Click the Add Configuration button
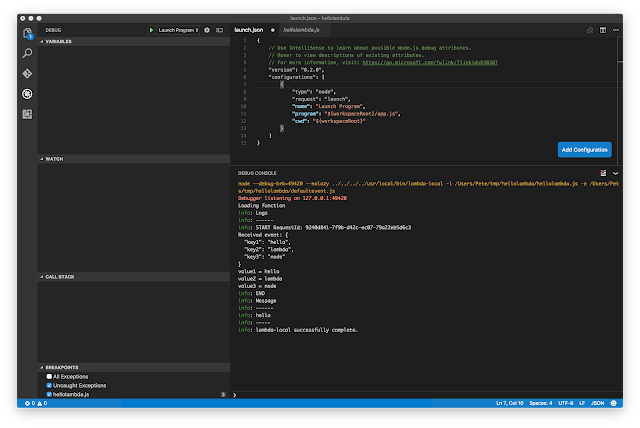 [584, 149]
